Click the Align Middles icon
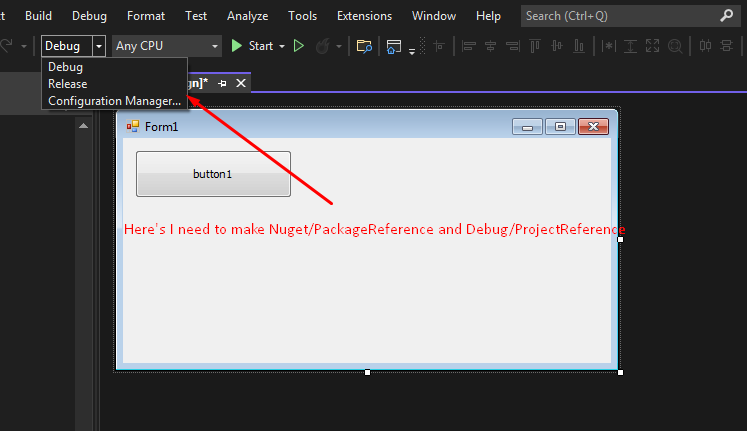Screen dimensions: 747x431 (556, 46)
